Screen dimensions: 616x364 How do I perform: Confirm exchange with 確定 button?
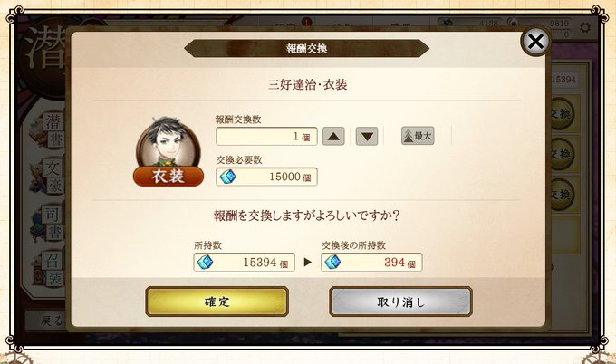point(217,302)
